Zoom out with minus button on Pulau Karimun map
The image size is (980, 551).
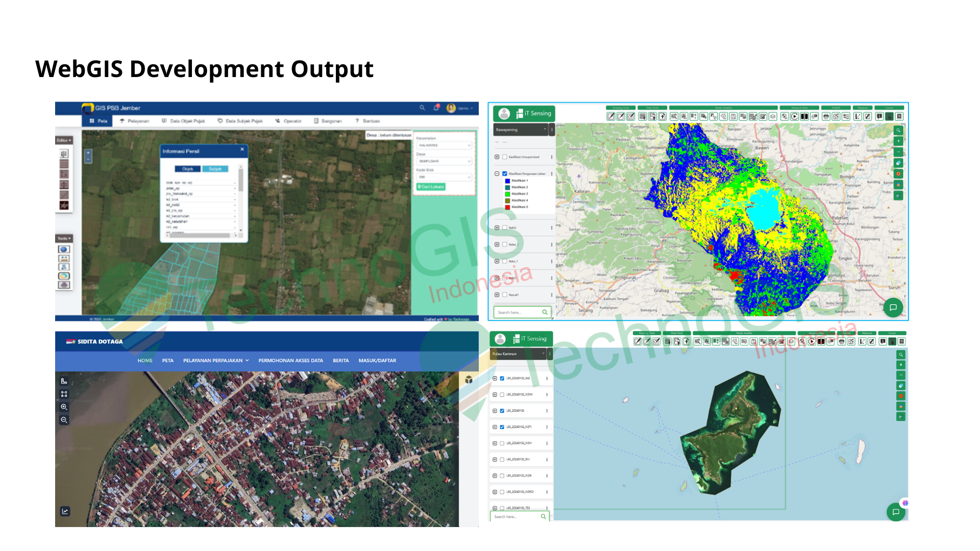(901, 375)
